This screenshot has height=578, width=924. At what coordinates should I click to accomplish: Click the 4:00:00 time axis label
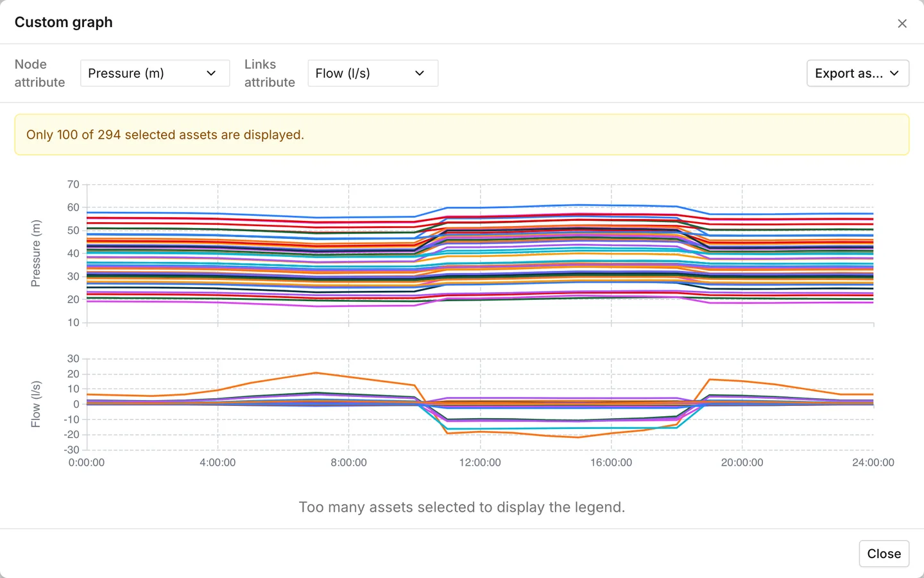[x=218, y=462]
